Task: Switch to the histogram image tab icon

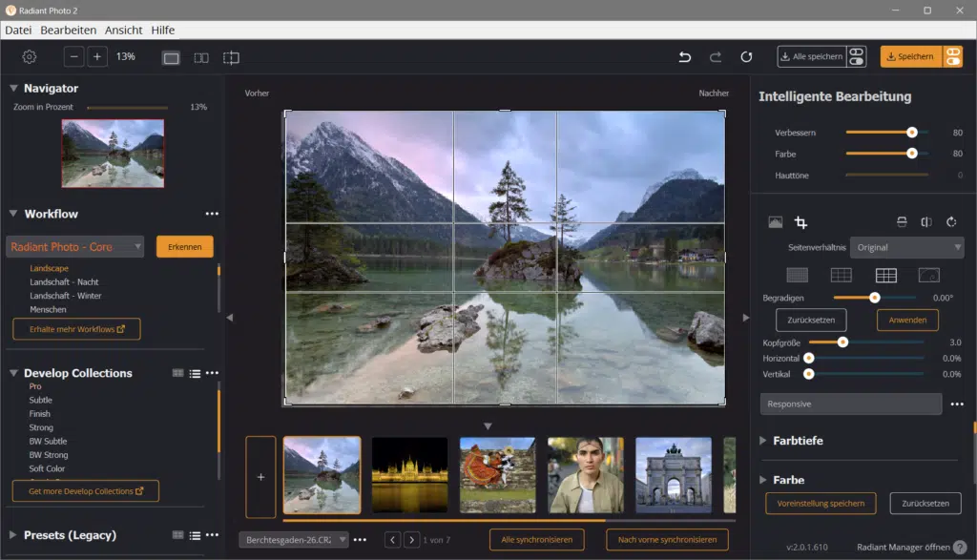Action: tap(775, 222)
